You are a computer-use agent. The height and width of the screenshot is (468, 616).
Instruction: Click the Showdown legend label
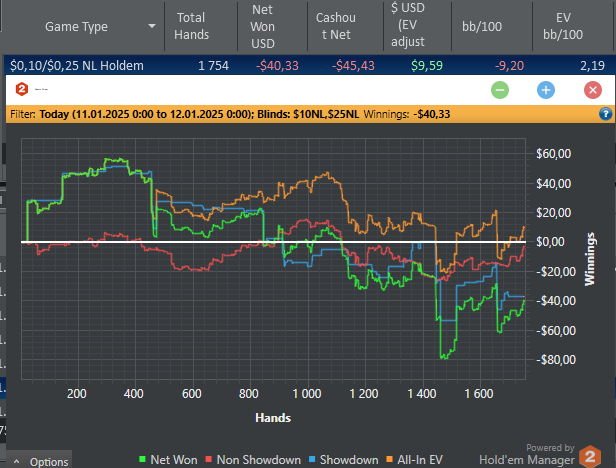click(349, 459)
